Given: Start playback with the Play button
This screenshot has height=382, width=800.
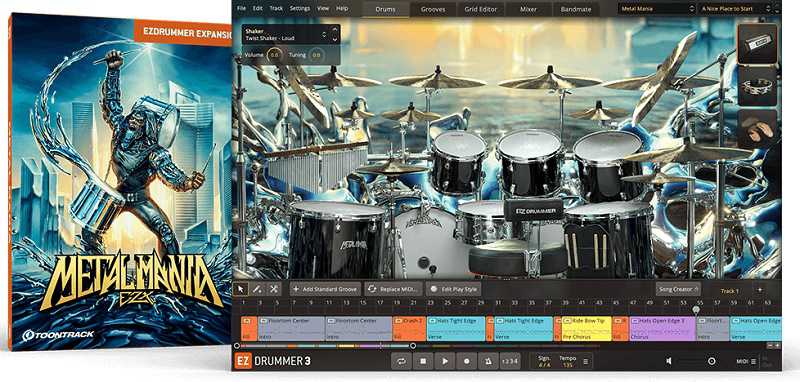Looking at the screenshot, I should point(444,361).
